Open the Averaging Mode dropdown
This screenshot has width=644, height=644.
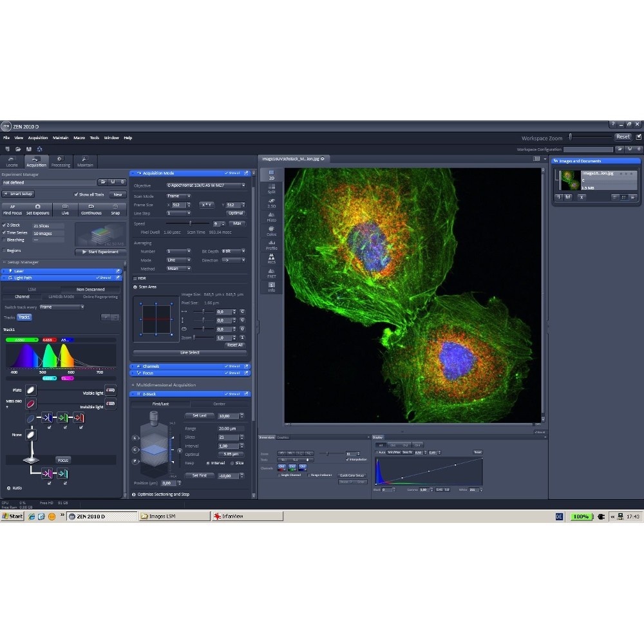178,260
